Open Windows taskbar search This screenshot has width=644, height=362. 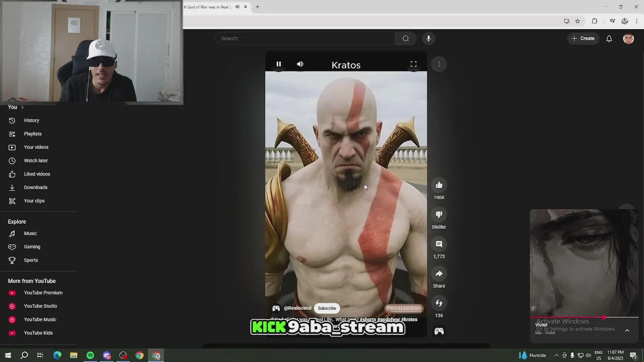pyautogui.click(x=24, y=355)
